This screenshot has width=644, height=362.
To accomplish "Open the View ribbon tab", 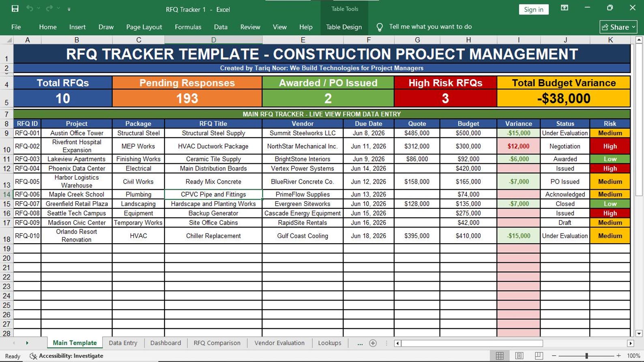I will (x=279, y=27).
